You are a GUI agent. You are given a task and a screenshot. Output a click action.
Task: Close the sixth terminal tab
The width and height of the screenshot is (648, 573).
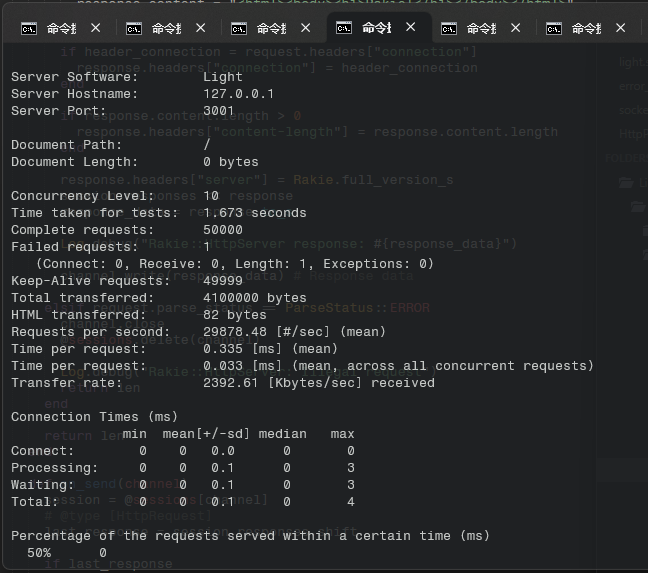coord(620,28)
